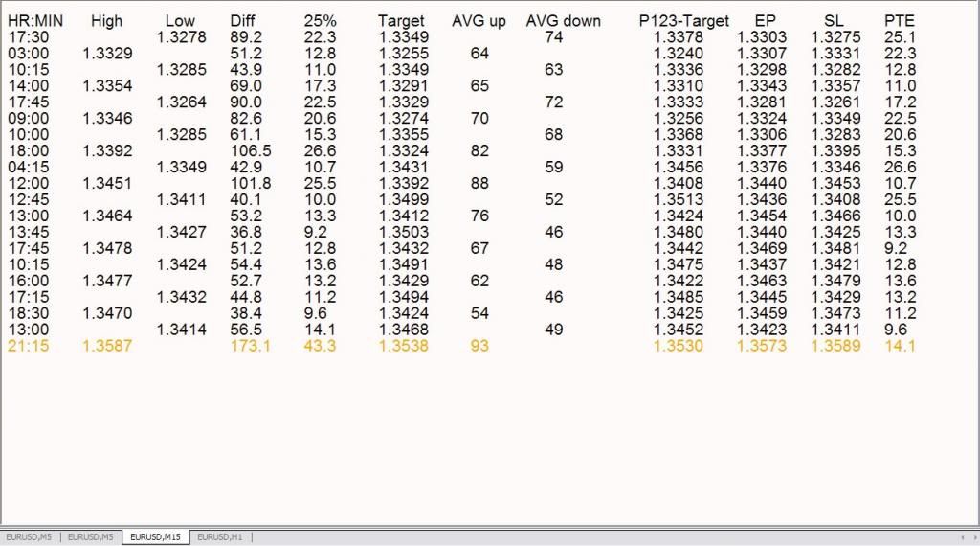Click the High value 1.3464

[x=107, y=216]
